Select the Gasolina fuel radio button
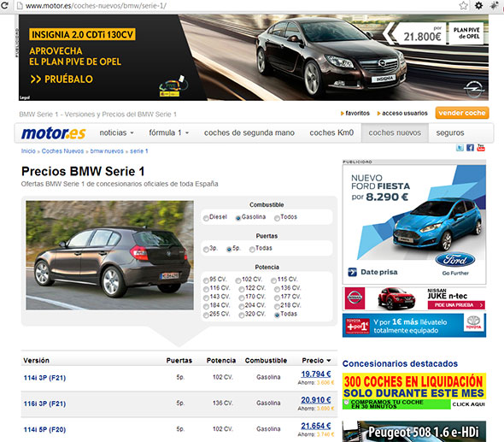This screenshot has height=442, width=504. click(238, 218)
